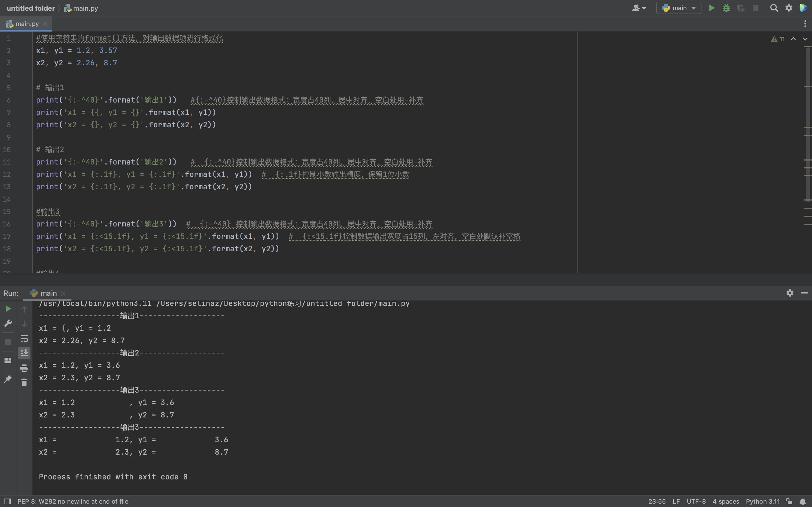Jump to next highlighted warning arrow
Image resolution: width=812 pixels, height=507 pixels.
pyautogui.click(x=805, y=39)
